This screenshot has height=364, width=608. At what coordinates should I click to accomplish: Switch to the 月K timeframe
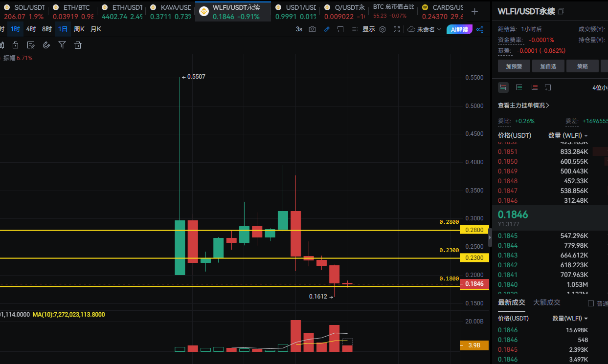96,29
